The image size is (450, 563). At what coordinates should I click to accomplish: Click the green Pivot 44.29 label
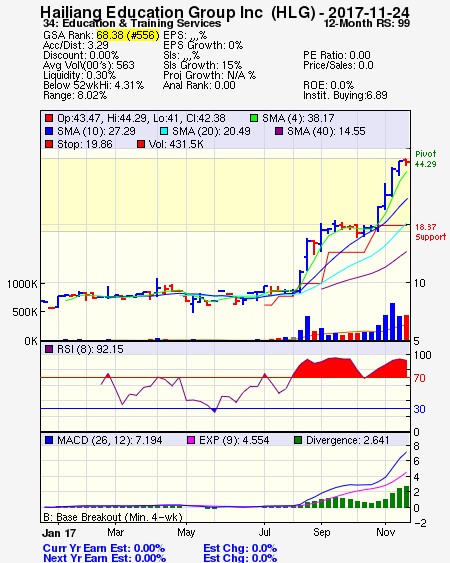[x=426, y=159]
